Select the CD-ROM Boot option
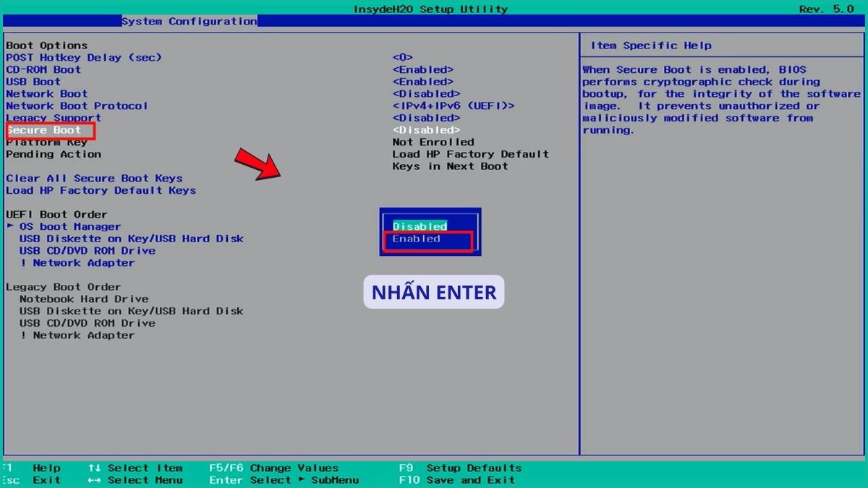Viewport: 868px width, 488px height. tap(43, 70)
